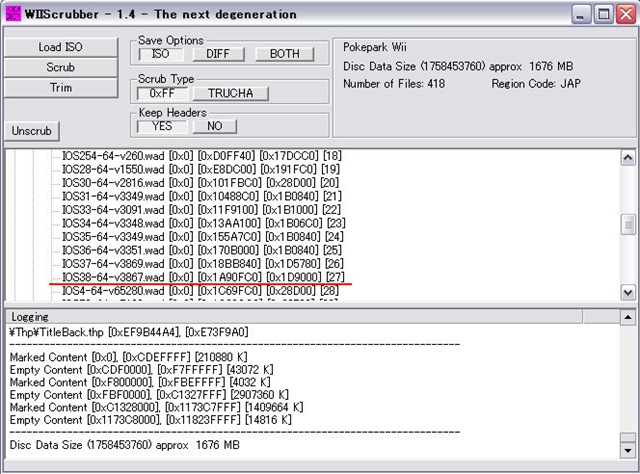Viewport: 640px width, 474px height.
Task: Click the WiiScrubber title bar icon
Action: pos(13,14)
